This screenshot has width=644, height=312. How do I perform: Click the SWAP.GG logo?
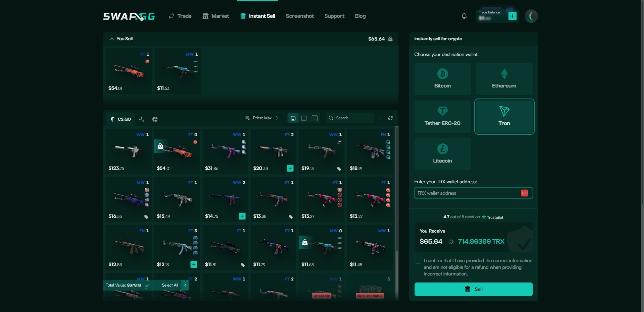129,16
